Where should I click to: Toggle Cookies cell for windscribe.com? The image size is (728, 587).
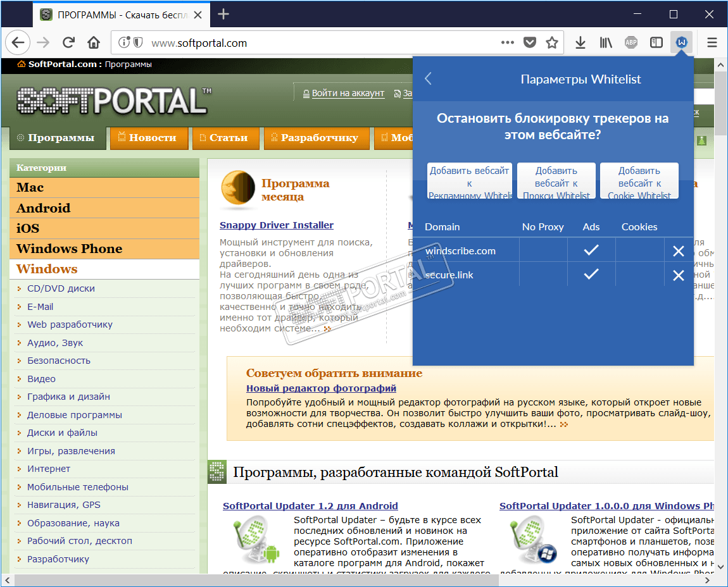(639, 250)
